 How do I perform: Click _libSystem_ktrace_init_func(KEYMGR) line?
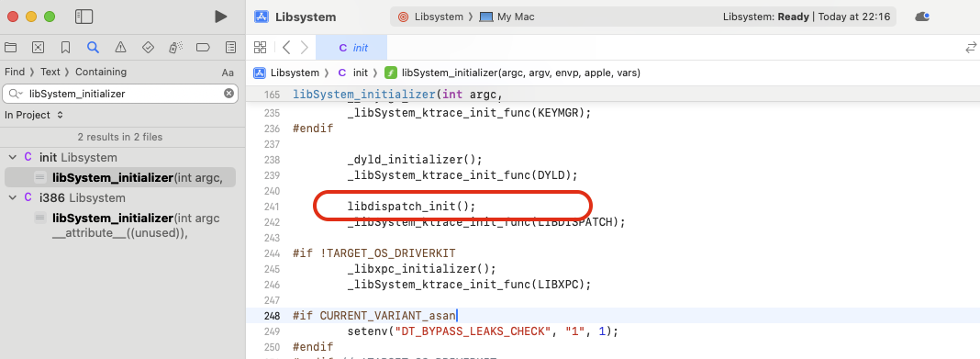coord(470,113)
